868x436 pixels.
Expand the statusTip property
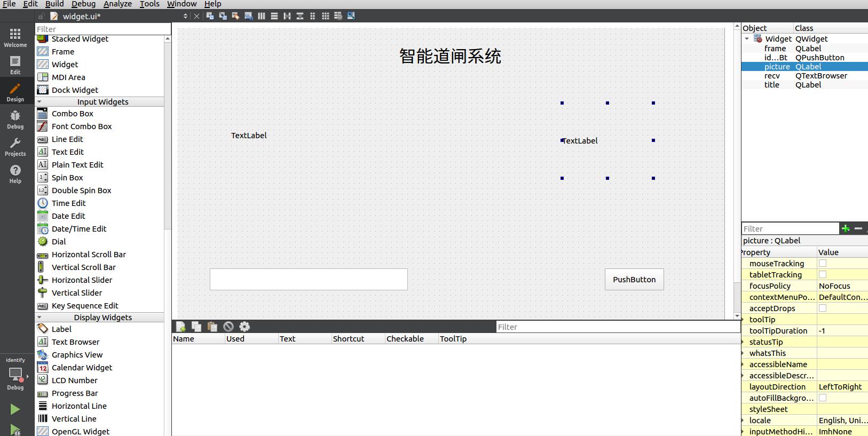[x=743, y=342]
